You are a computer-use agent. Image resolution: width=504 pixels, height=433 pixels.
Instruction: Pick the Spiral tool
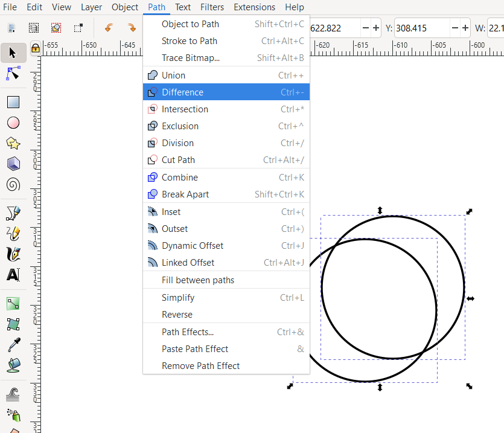click(x=13, y=185)
